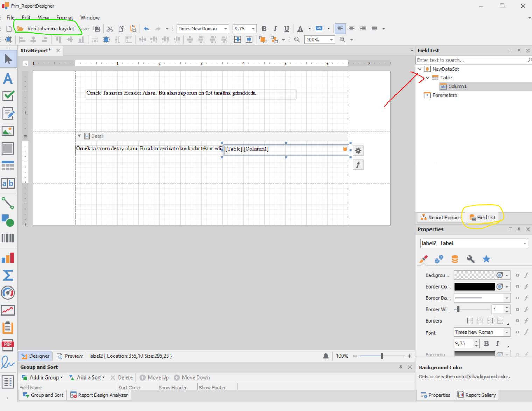This screenshot has width=532, height=411.
Task: Collapse the Table node in Field List
Action: point(428,78)
